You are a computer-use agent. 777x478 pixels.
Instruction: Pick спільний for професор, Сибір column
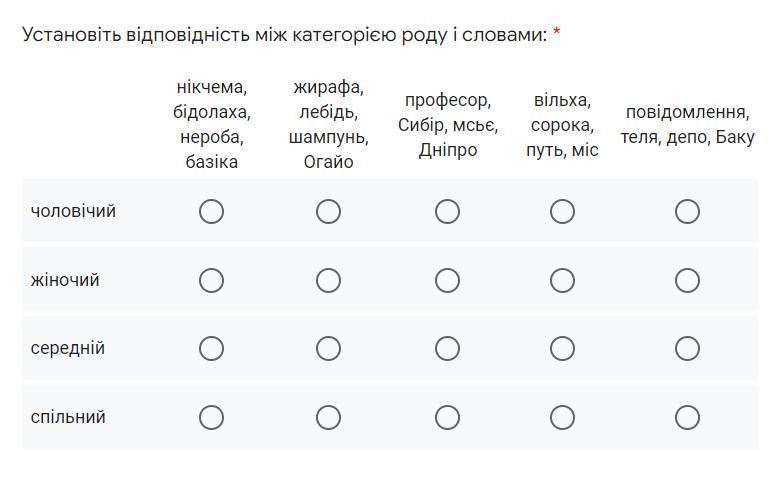click(447, 418)
